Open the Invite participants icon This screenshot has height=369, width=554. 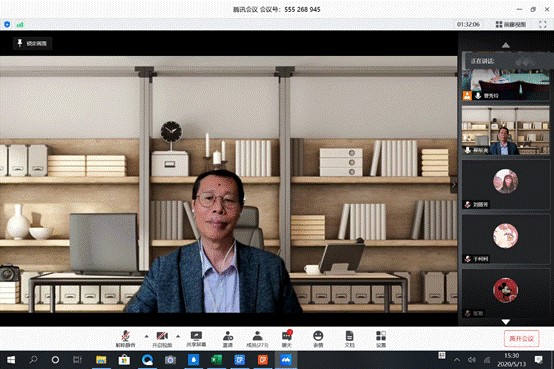click(x=228, y=339)
